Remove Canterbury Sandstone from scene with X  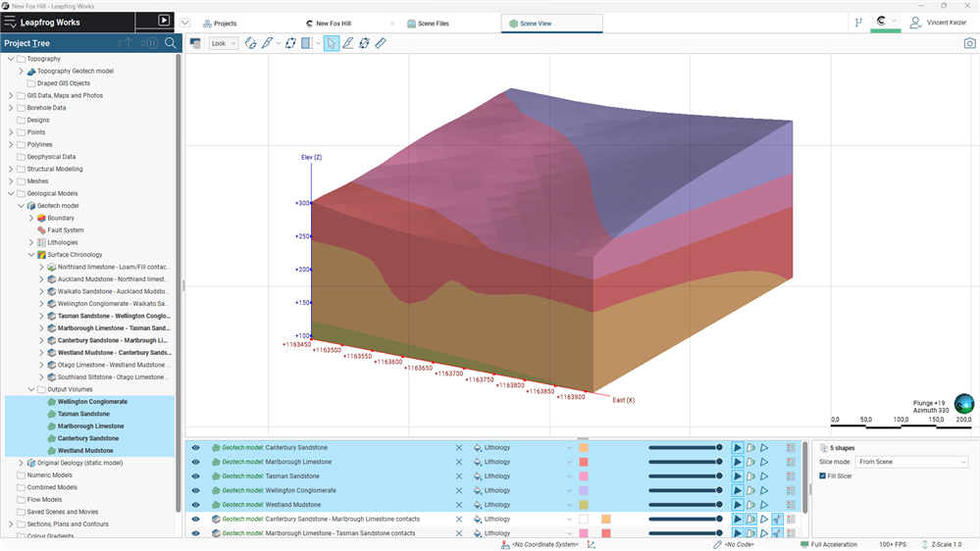458,448
